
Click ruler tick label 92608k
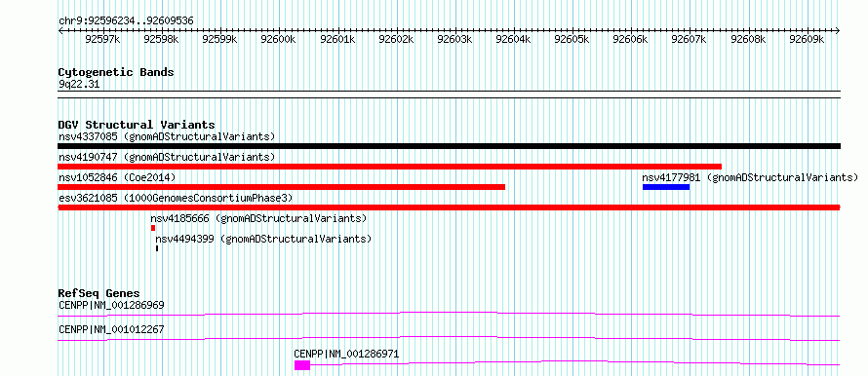748,39
